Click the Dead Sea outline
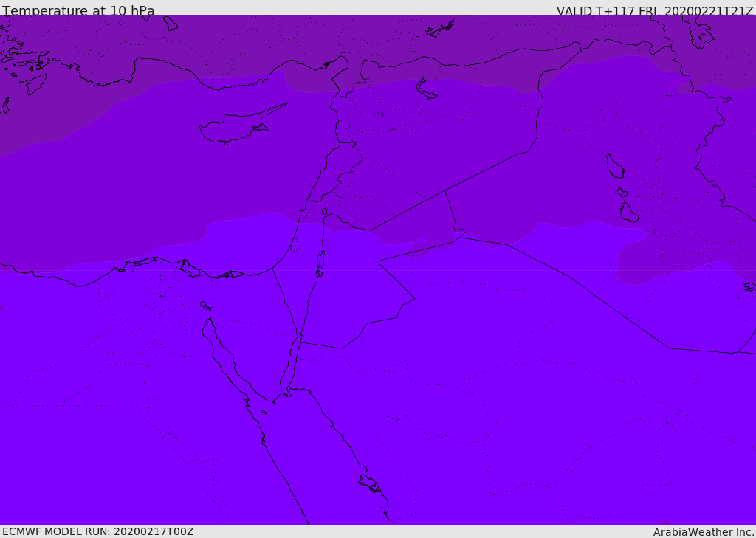The height and width of the screenshot is (538, 756). coord(320,260)
